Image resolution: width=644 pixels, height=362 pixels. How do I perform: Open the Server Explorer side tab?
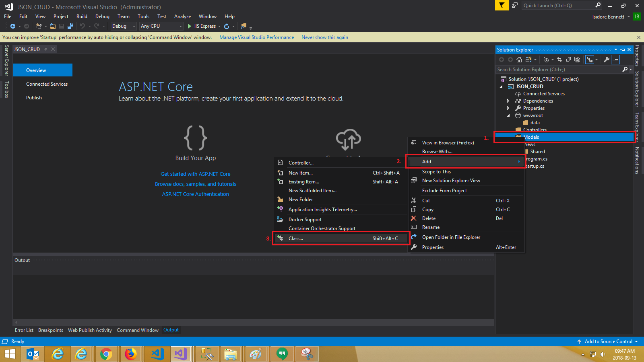[x=6, y=61]
